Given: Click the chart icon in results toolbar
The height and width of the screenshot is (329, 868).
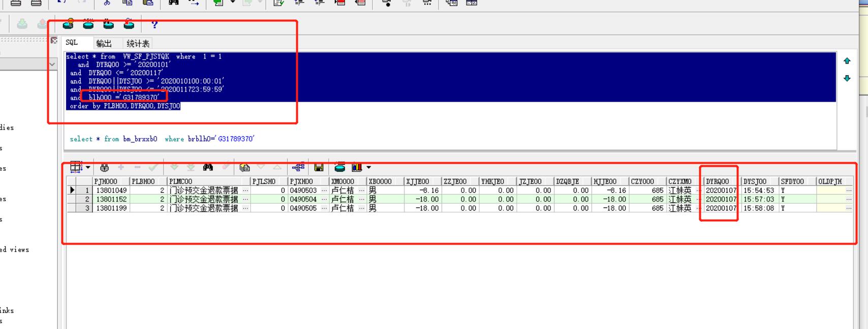Looking at the screenshot, I should pyautogui.click(x=357, y=167).
